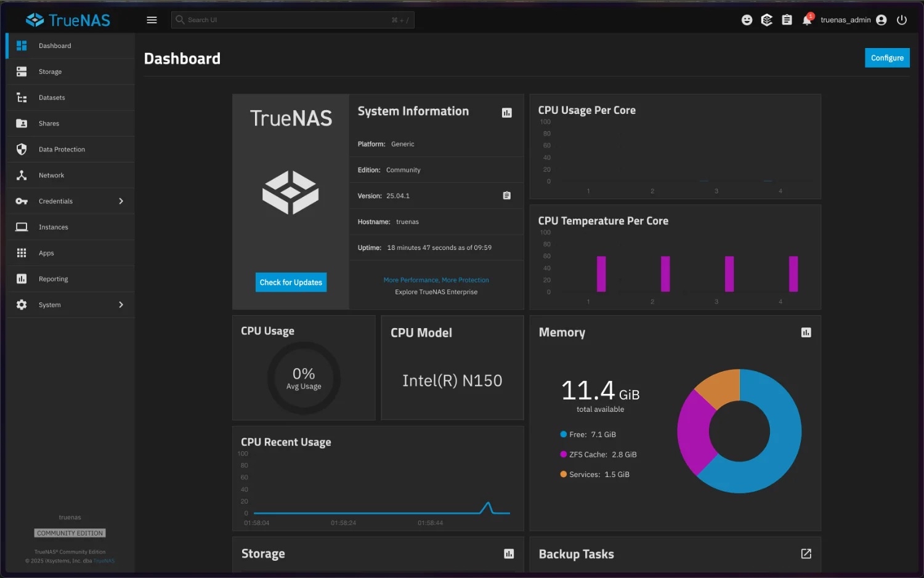
Task: Click the Services: 1.5 GiB legend entry
Action: point(594,475)
